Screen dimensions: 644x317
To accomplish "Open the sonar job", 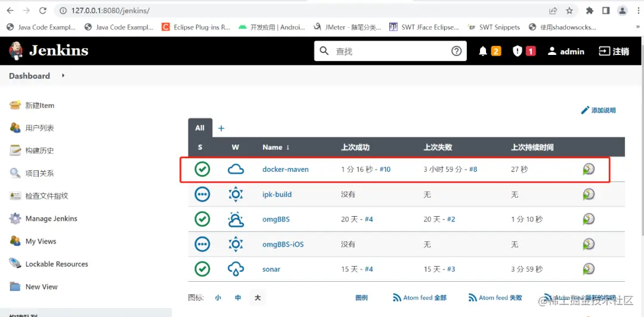I will [271, 269].
